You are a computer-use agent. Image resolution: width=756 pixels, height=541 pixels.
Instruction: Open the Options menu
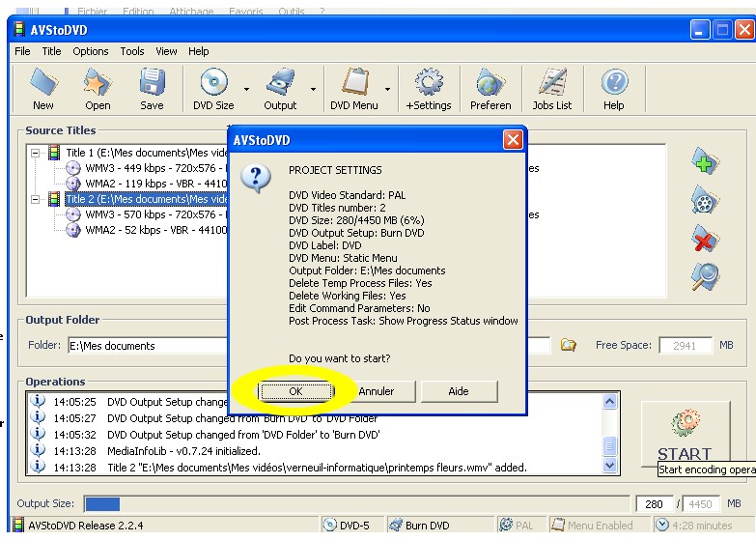(91, 51)
